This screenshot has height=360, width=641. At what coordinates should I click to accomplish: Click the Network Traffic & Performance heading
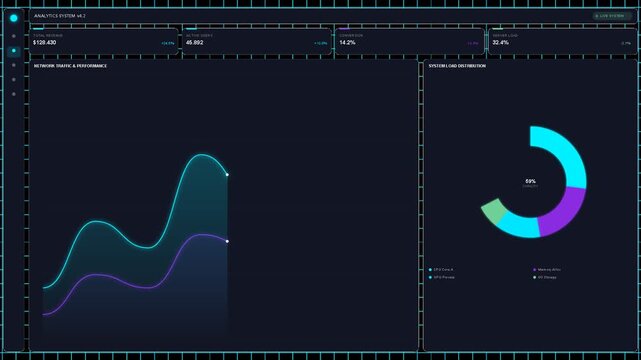coord(70,66)
